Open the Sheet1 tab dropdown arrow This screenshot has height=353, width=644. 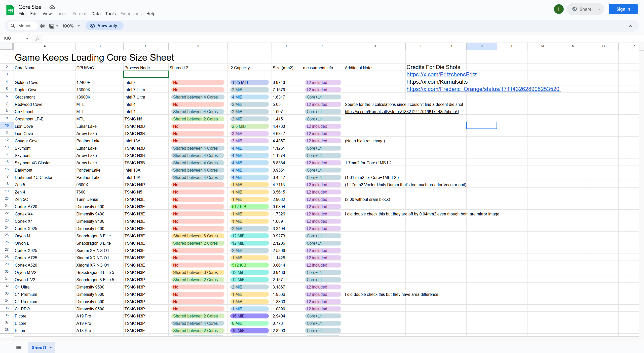[x=51, y=347]
